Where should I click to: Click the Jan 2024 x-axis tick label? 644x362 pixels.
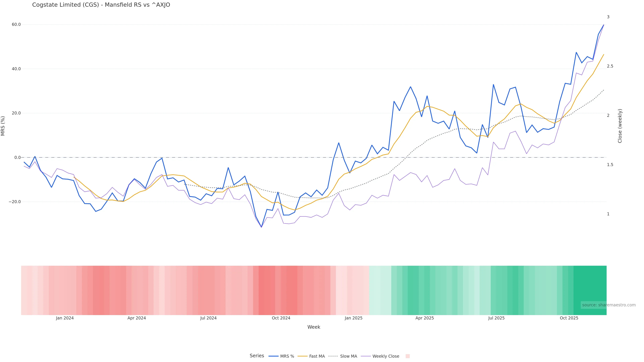click(x=65, y=318)
